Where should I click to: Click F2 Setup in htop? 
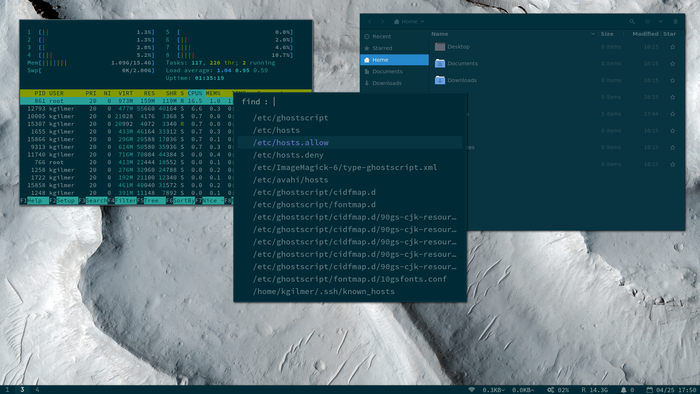[x=63, y=201]
